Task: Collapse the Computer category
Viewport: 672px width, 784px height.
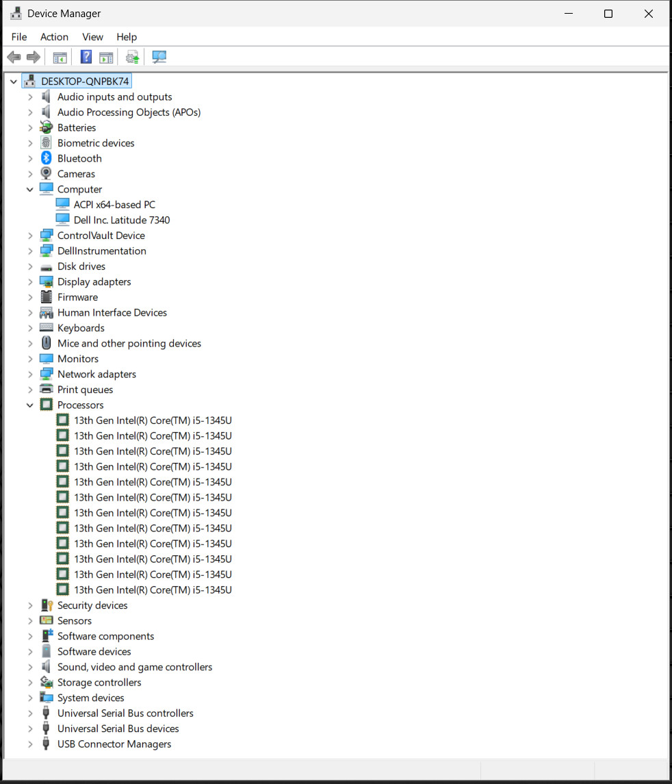Action: point(30,189)
